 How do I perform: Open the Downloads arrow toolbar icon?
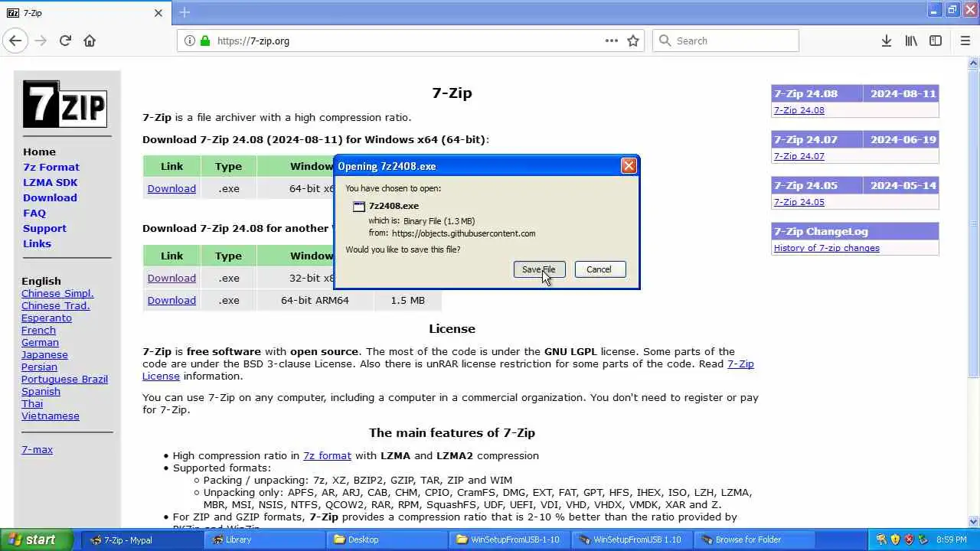(x=886, y=41)
